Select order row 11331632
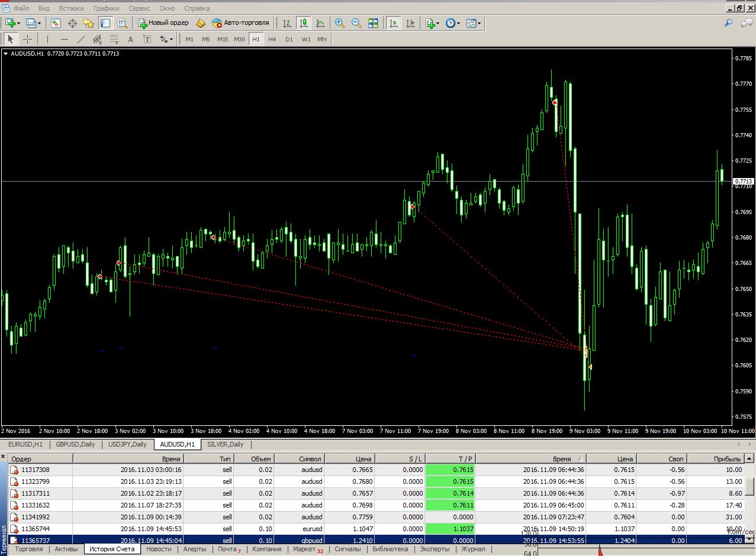 (376, 505)
